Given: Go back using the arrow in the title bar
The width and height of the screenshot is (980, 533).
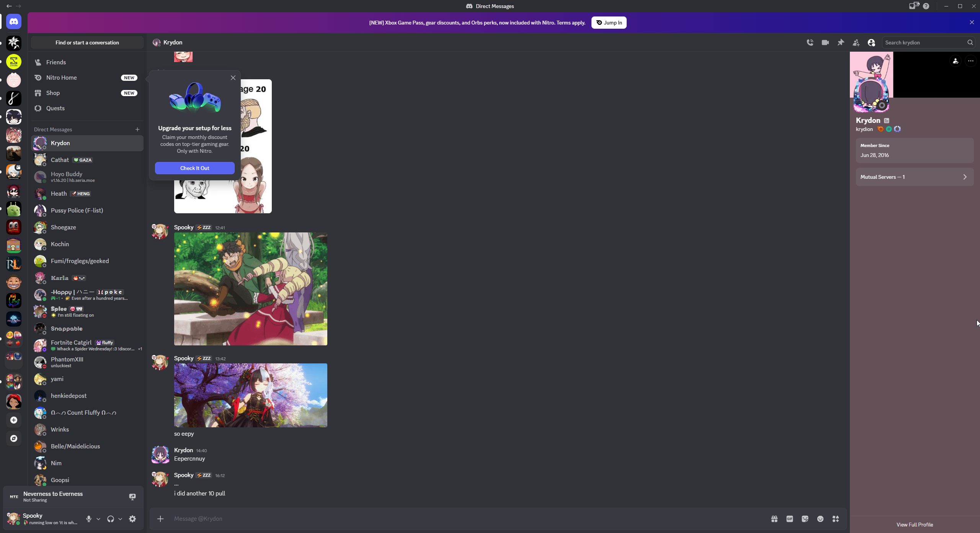Looking at the screenshot, I should pos(9,6).
